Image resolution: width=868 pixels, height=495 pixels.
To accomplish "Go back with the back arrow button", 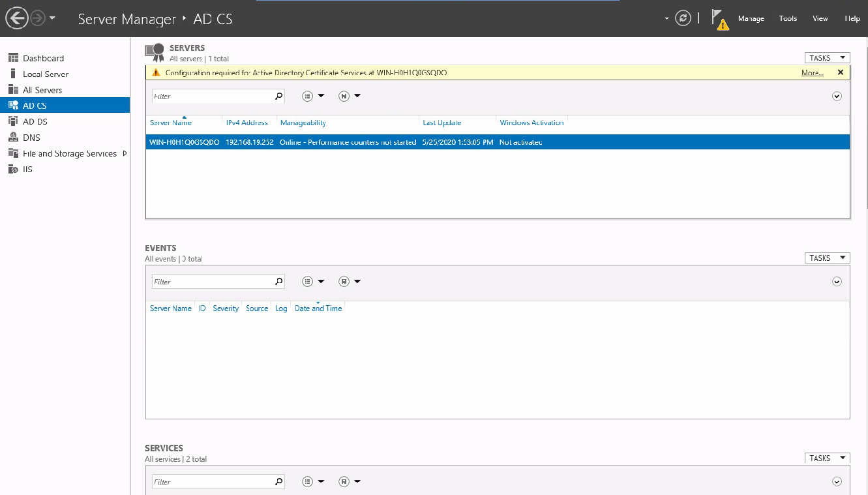I will pos(17,18).
